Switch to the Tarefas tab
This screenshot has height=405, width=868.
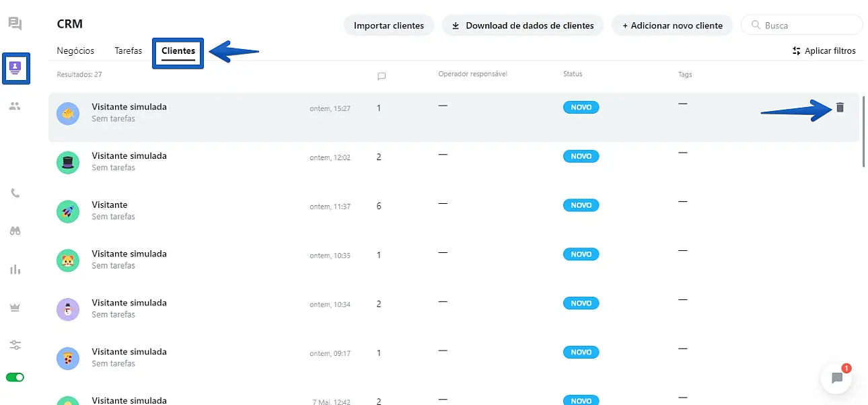coord(128,51)
